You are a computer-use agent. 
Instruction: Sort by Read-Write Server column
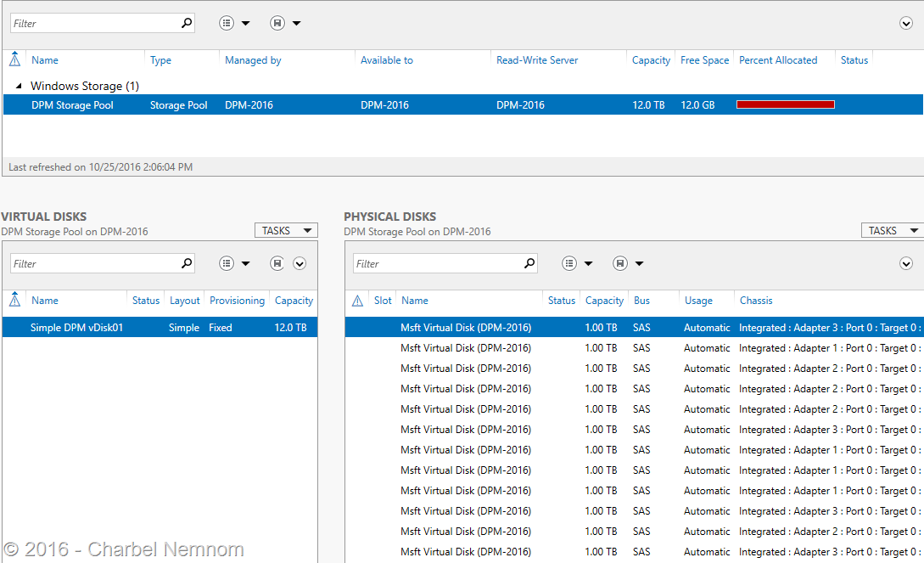coord(537,60)
